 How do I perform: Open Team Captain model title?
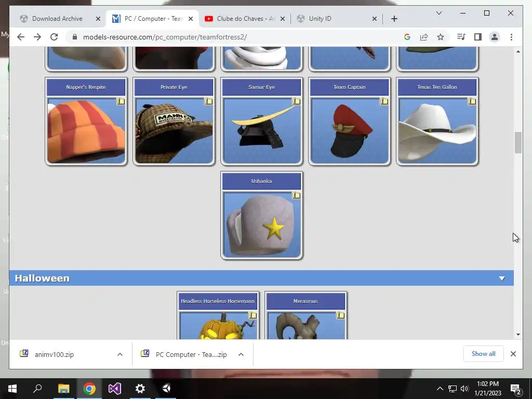(x=350, y=87)
